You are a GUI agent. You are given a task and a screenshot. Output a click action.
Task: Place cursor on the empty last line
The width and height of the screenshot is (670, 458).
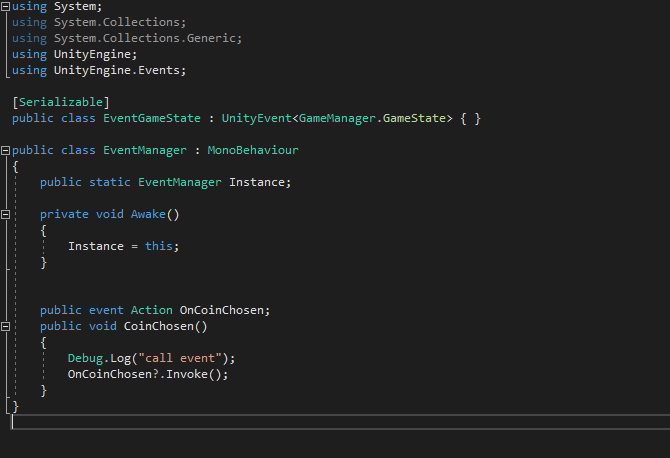[341, 422]
